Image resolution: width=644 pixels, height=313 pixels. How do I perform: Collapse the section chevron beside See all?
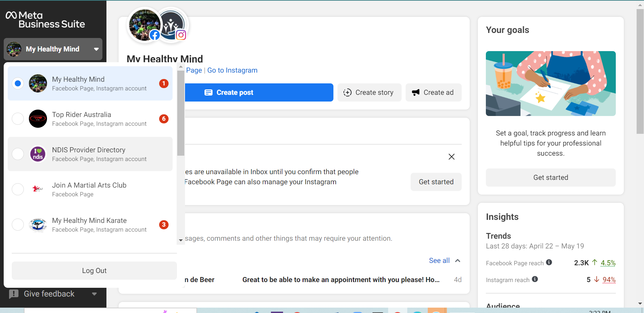tap(458, 261)
